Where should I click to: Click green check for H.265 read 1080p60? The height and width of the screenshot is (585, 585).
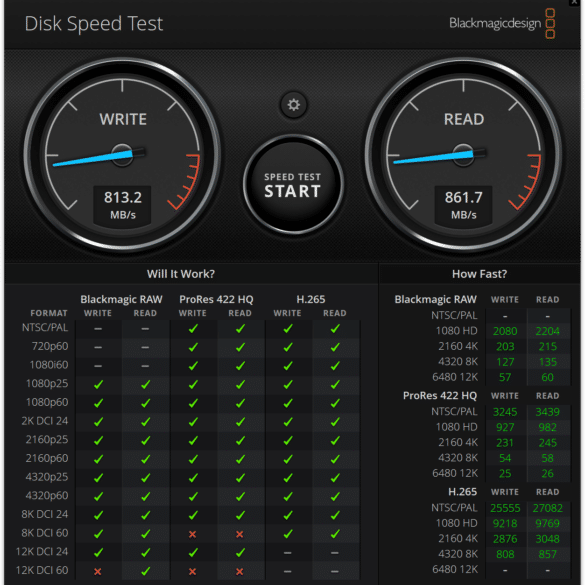335,403
